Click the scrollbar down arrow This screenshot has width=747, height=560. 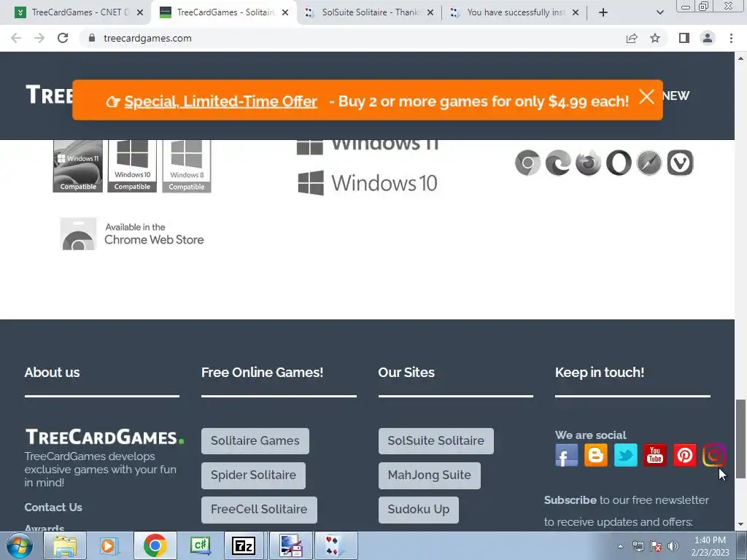pyautogui.click(x=740, y=525)
